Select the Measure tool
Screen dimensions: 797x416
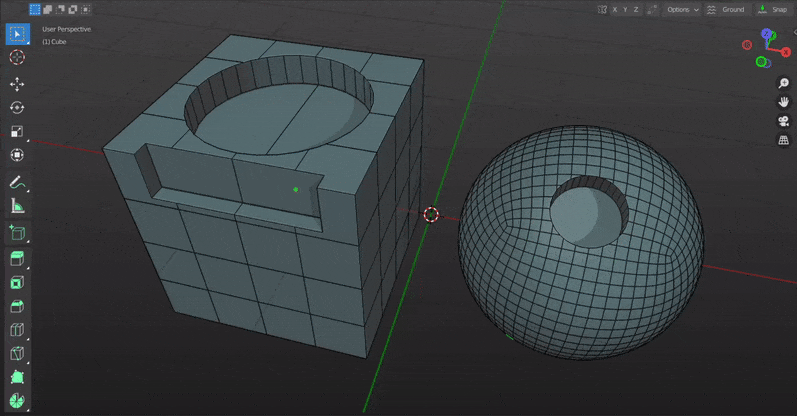click(x=17, y=206)
